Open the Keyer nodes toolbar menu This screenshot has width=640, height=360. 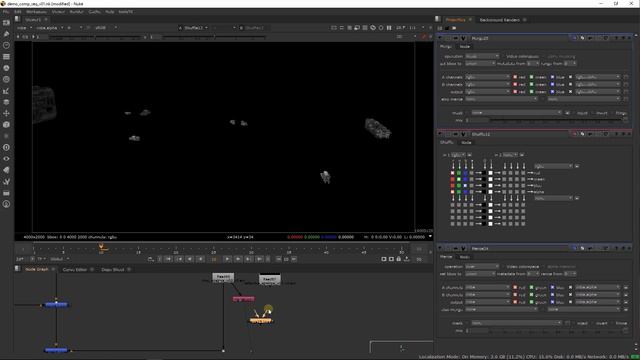[x=6, y=91]
